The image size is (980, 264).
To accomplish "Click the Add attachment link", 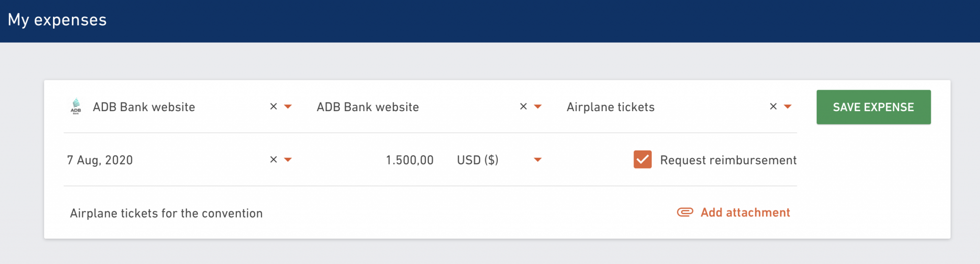I will tap(745, 212).
